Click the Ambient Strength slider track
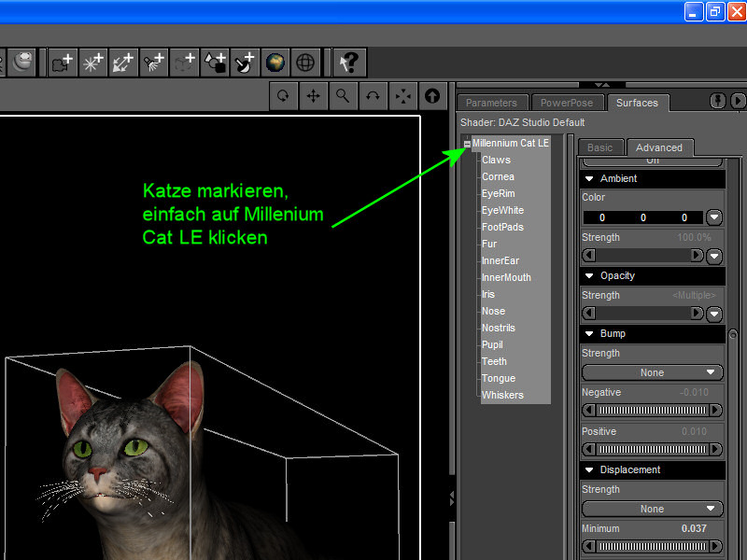 [643, 256]
